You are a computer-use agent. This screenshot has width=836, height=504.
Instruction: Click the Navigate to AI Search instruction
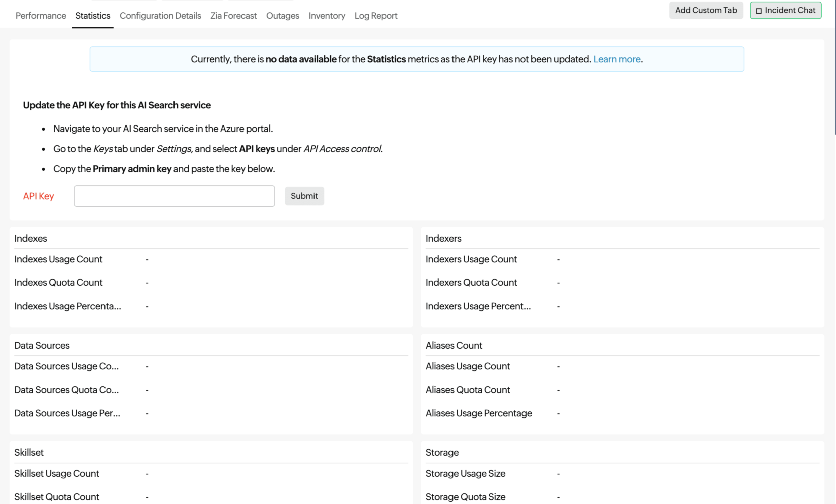163,129
